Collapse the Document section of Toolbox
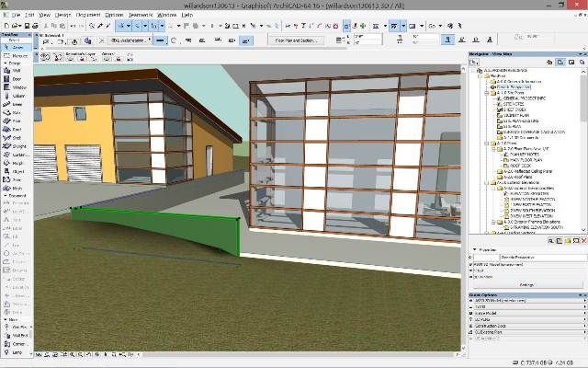 (x=6, y=196)
